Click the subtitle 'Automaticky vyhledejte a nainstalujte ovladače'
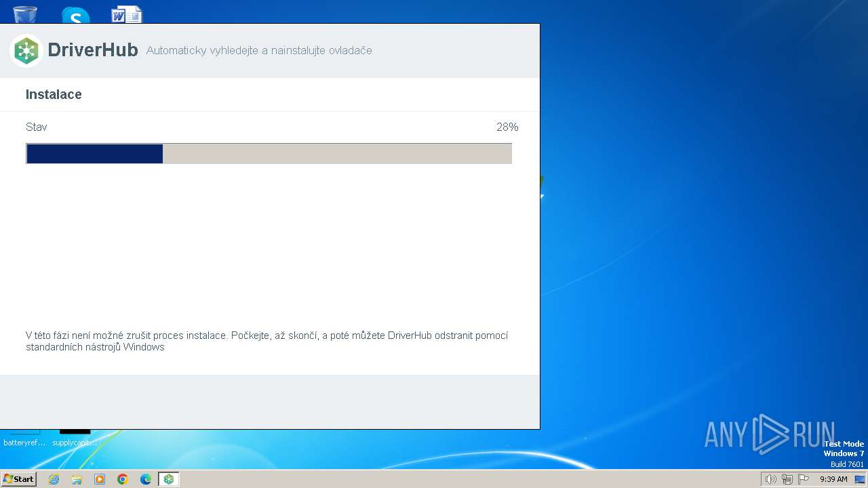 pos(259,51)
